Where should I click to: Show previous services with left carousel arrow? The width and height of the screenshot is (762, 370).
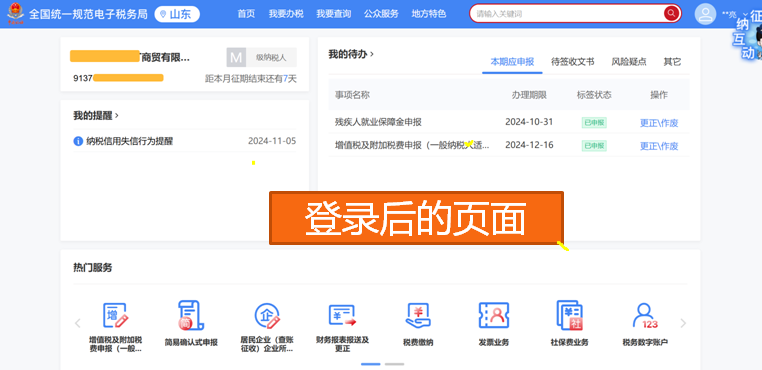point(77,323)
